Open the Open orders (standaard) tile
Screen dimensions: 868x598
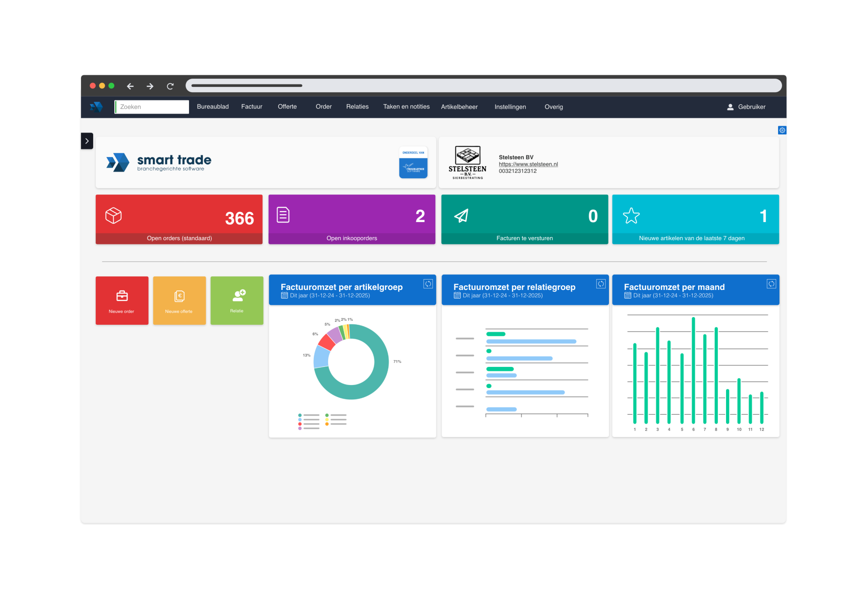pos(179,219)
